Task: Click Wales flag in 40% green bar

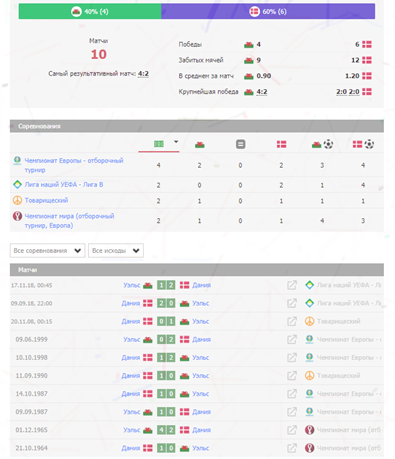Action: click(x=76, y=11)
